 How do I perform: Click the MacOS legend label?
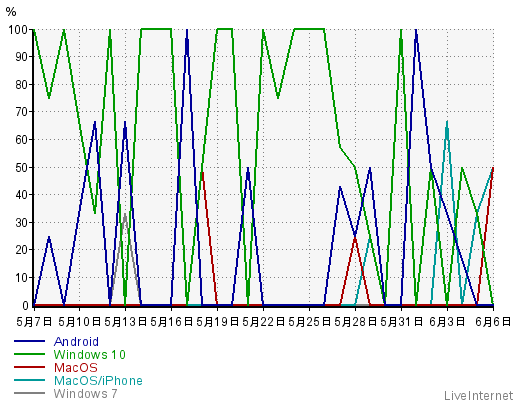(x=76, y=368)
